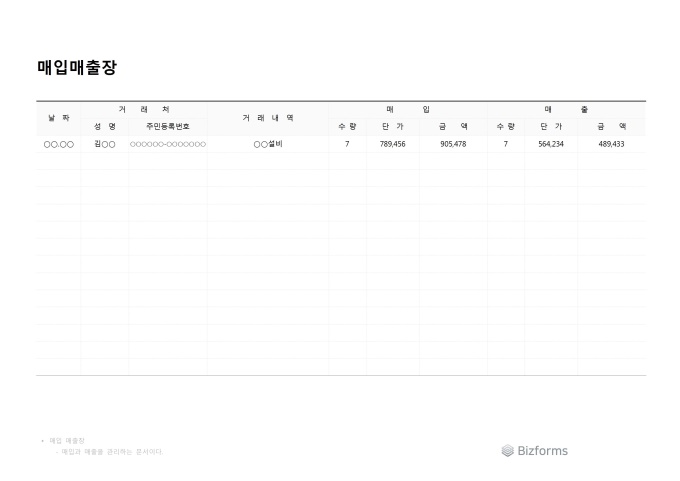The height and width of the screenshot is (481, 680).
Task: Select the 거래내역 column header
Action: coord(268,118)
